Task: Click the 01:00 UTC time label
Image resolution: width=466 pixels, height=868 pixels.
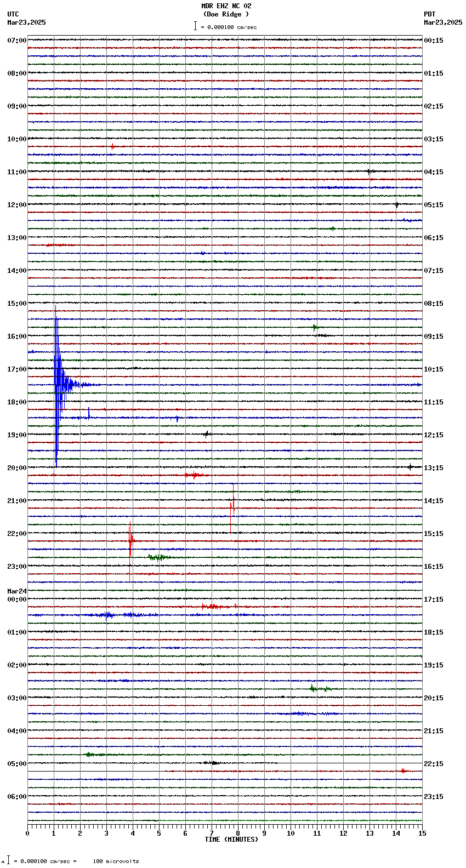Action: [17, 632]
